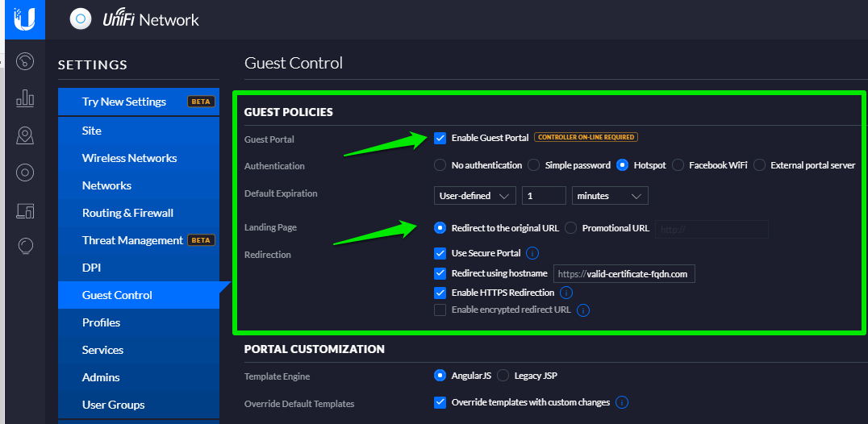868x424 pixels.
Task: Go to Routing & Firewall settings
Action: click(x=127, y=213)
